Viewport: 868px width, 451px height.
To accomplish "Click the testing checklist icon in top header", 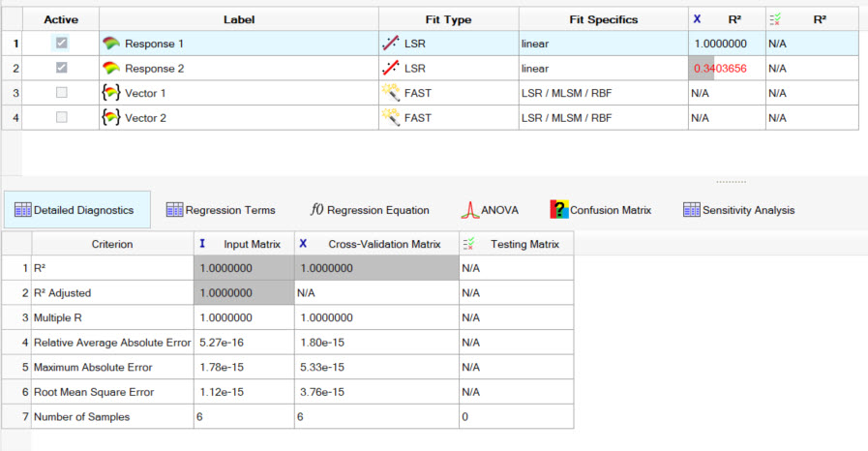I will pos(775,19).
